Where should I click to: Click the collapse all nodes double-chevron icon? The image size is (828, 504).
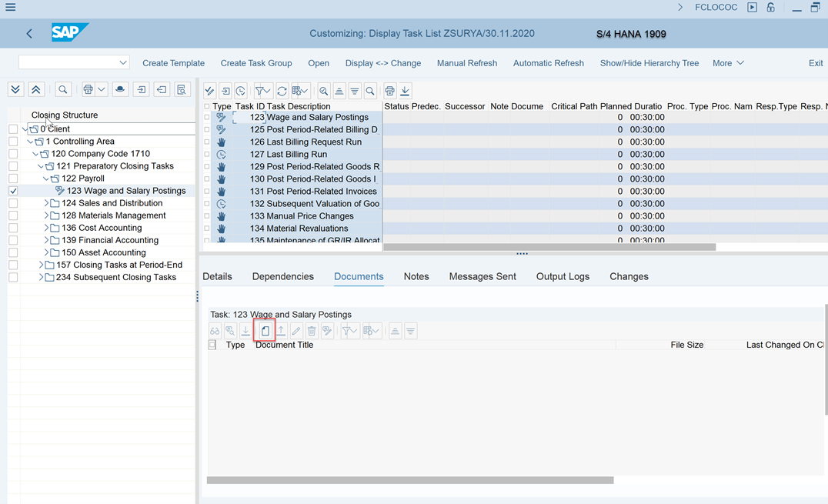pos(36,90)
